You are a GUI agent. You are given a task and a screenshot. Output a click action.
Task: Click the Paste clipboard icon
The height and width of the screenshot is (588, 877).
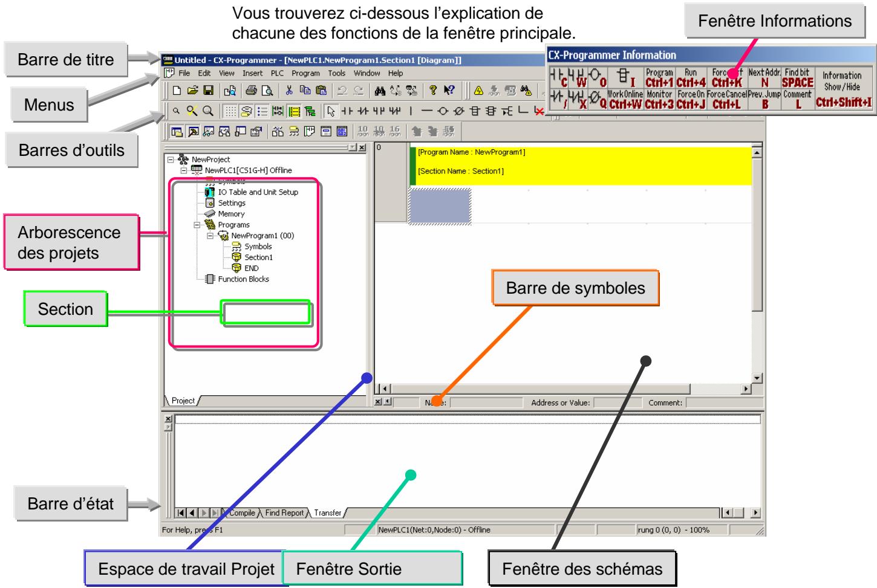(321, 91)
